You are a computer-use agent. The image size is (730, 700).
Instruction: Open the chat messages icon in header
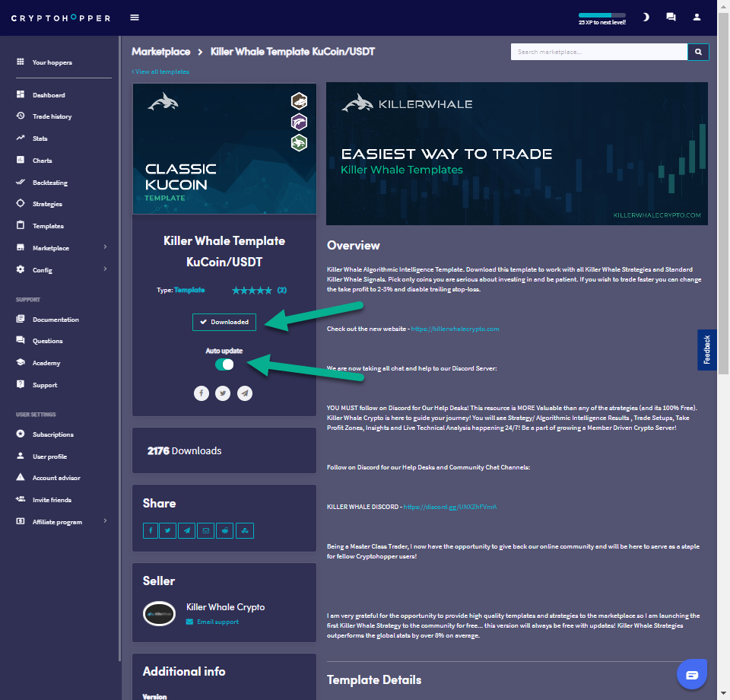pos(671,17)
